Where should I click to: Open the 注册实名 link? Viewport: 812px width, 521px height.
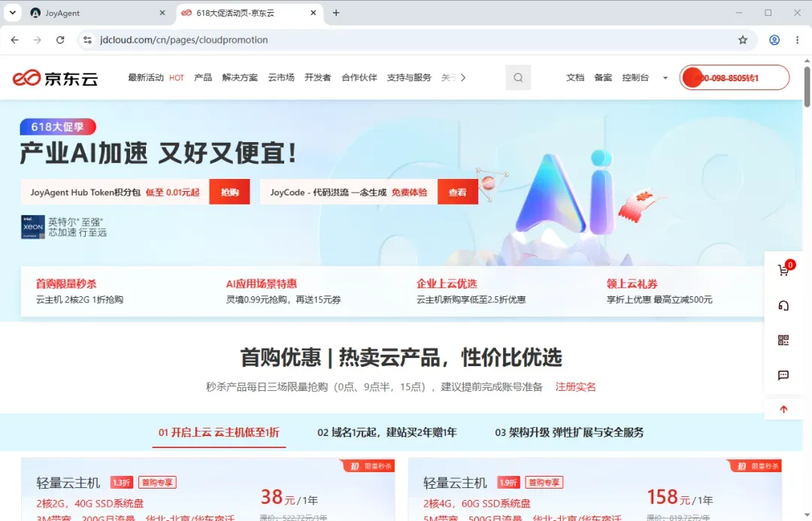point(575,387)
